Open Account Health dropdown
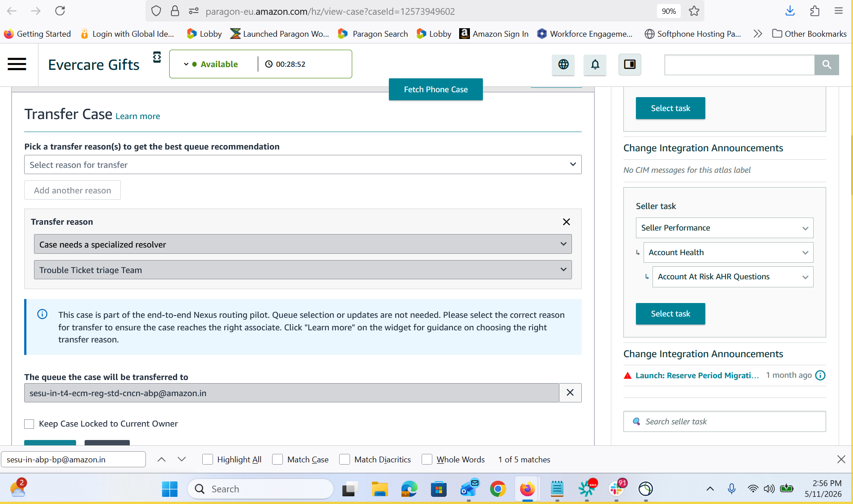853x504 pixels. (x=729, y=252)
